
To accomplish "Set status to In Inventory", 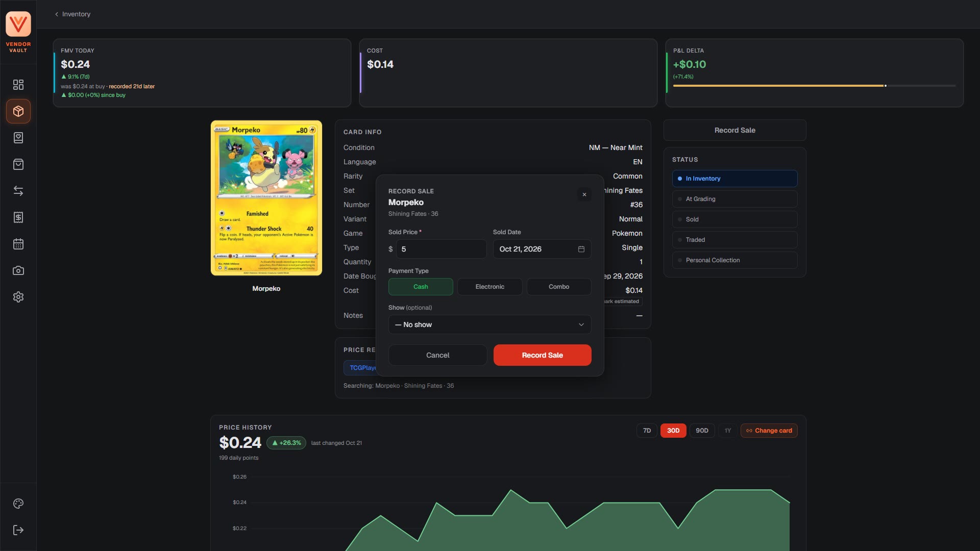I will tap(734, 179).
